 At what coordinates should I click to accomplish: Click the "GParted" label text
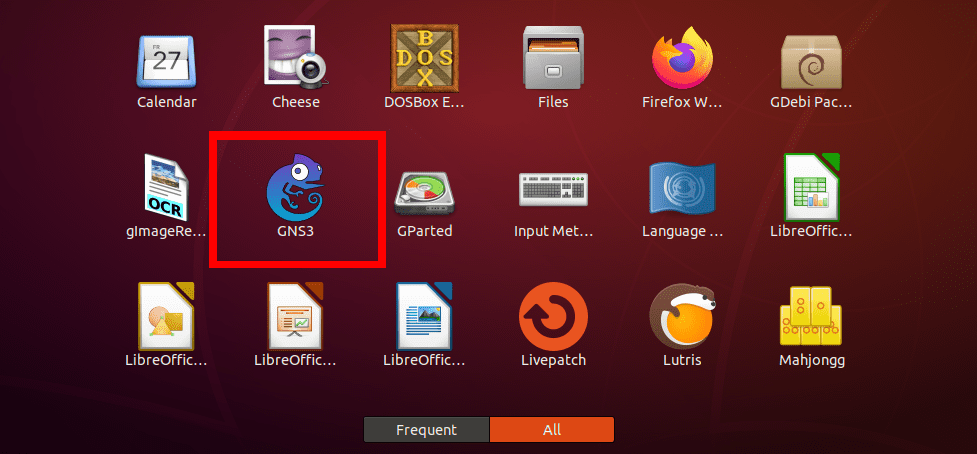click(424, 231)
